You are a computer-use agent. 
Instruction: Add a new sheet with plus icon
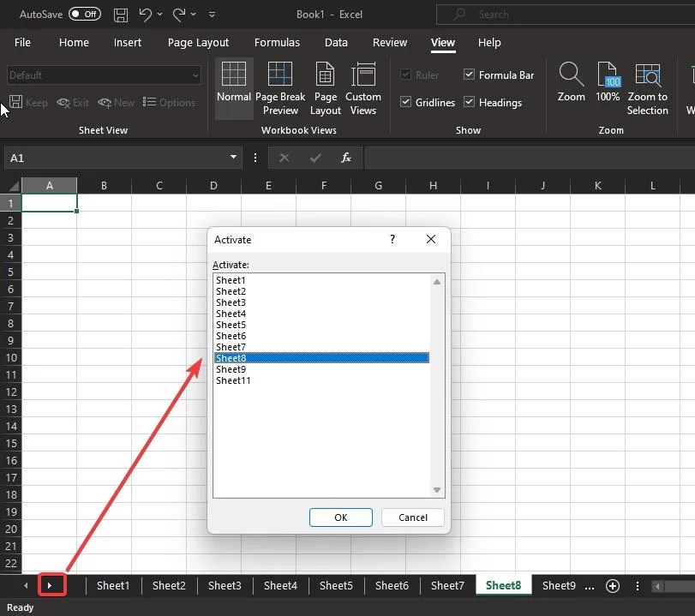[613, 586]
